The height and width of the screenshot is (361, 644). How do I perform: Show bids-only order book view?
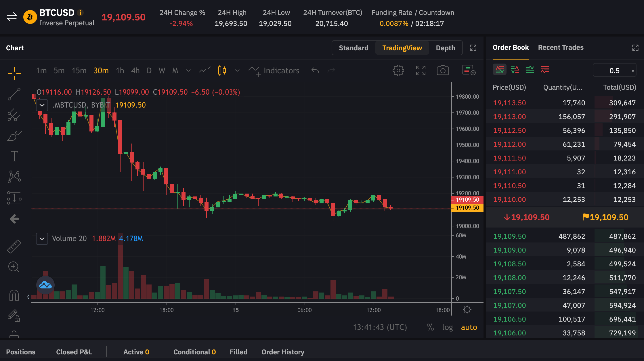(530, 70)
